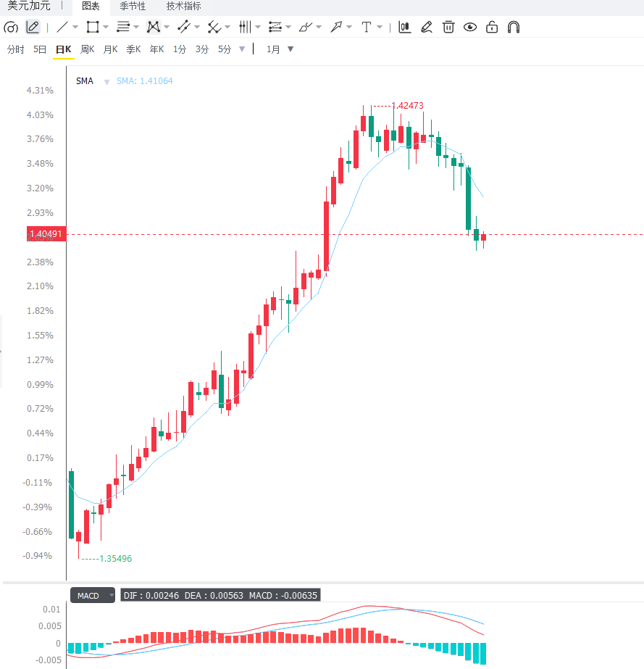Select the text annotation tool
Viewport: 644px width, 669px height.
pos(366,28)
